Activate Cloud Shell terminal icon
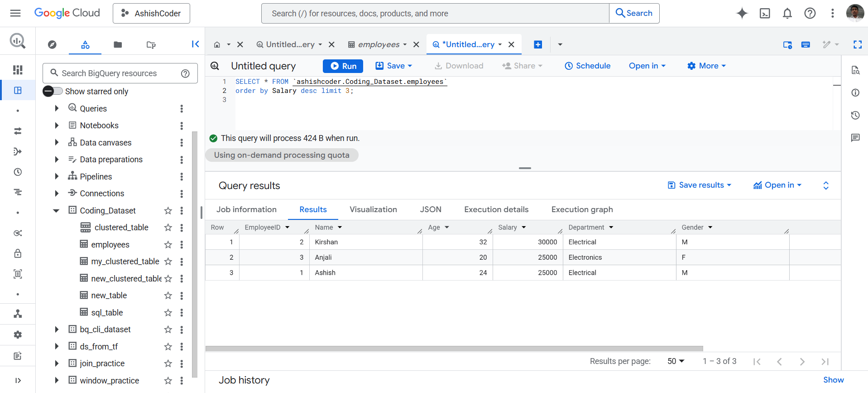The height and width of the screenshot is (393, 868). (x=764, y=13)
